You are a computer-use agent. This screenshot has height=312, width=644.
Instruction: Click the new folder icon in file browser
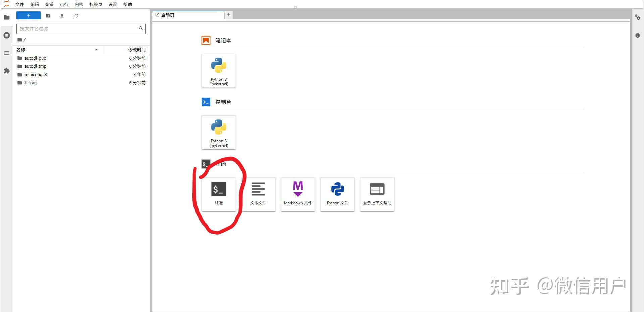click(x=48, y=16)
